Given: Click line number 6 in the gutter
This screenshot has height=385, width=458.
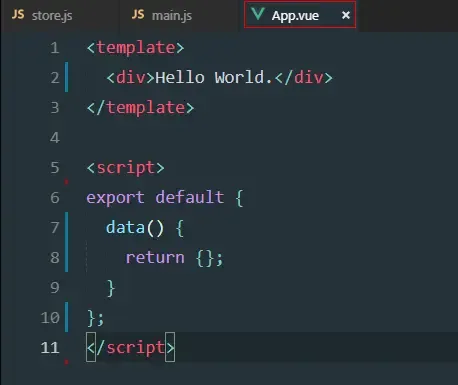Looking at the screenshot, I should (55, 198).
